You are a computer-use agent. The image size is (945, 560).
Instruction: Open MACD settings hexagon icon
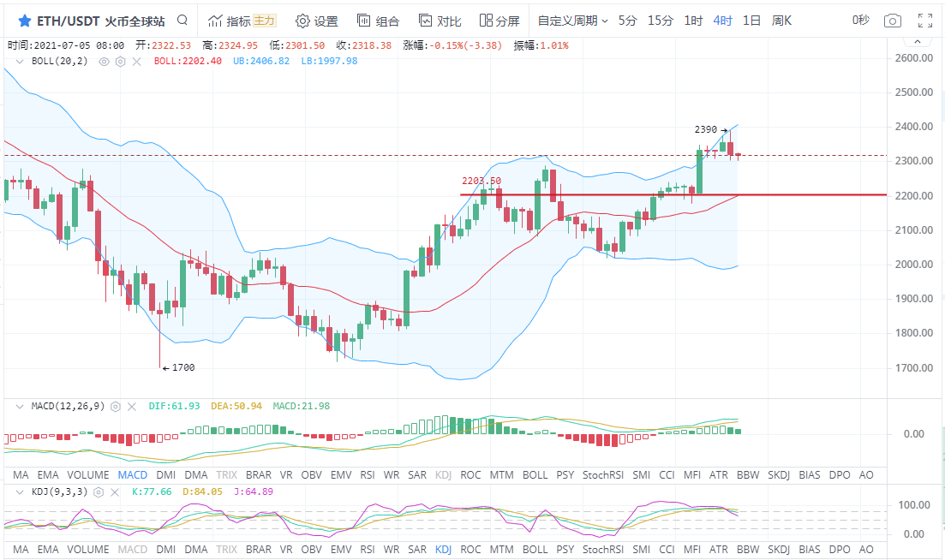click(x=116, y=407)
